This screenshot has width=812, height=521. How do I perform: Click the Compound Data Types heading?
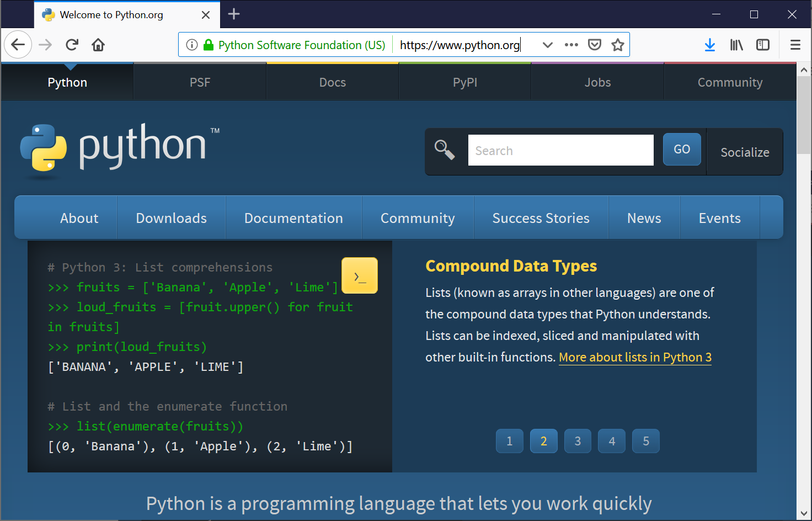pyautogui.click(x=511, y=266)
